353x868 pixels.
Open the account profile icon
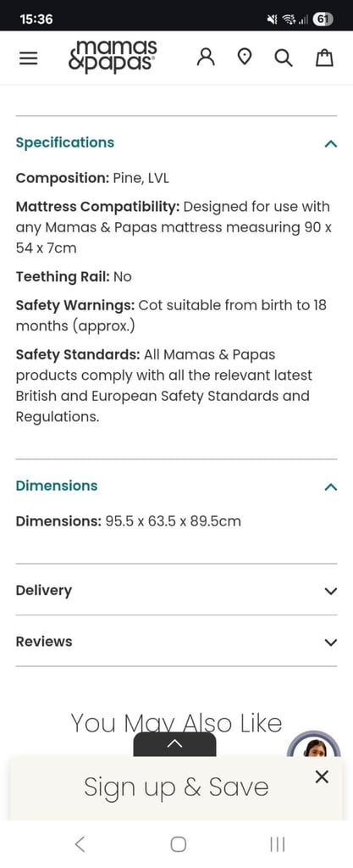click(x=206, y=57)
